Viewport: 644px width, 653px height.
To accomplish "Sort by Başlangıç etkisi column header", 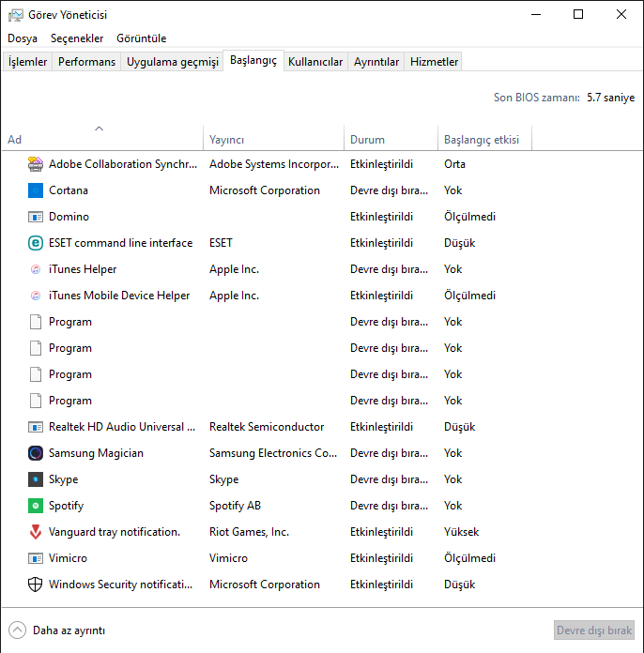I will tap(481, 140).
